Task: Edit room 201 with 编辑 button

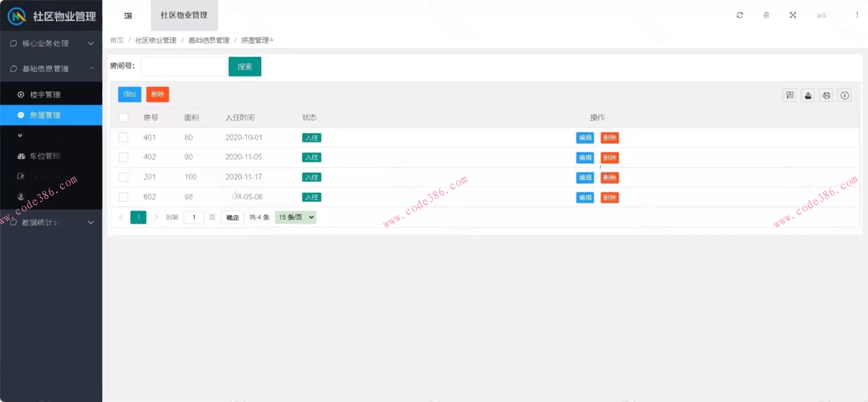Action: pos(585,178)
